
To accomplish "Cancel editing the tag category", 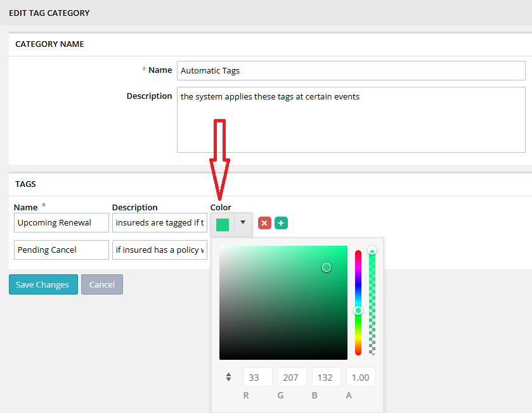I will click(x=102, y=284).
